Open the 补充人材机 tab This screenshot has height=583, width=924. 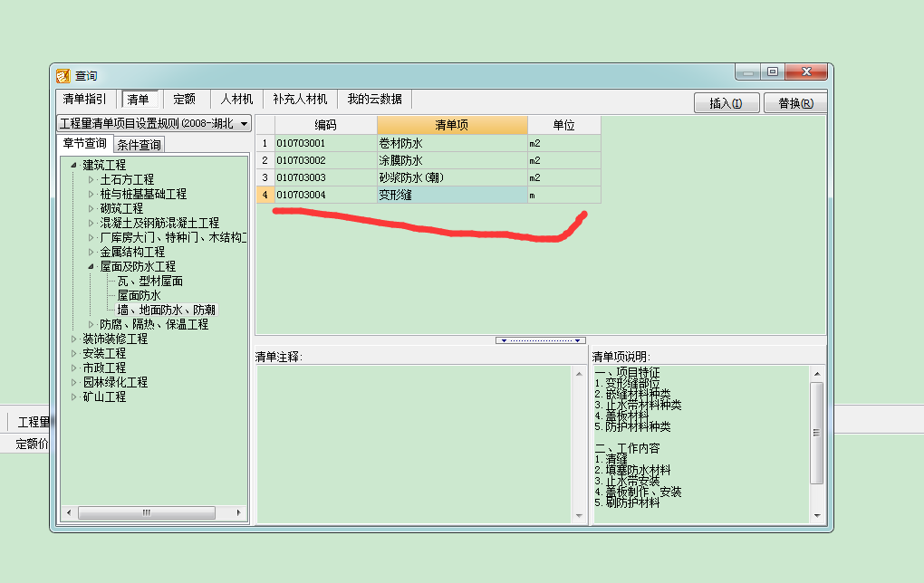pos(300,99)
